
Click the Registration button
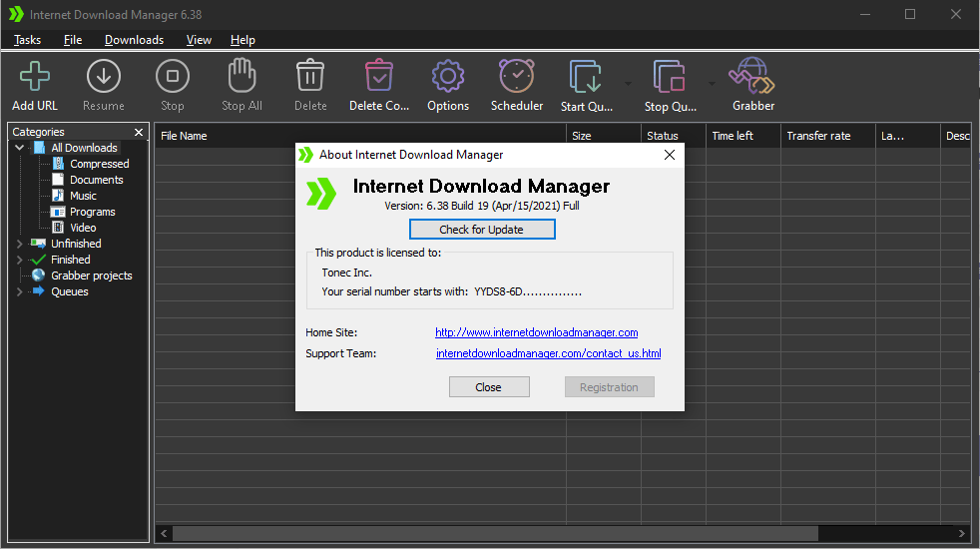tap(610, 387)
